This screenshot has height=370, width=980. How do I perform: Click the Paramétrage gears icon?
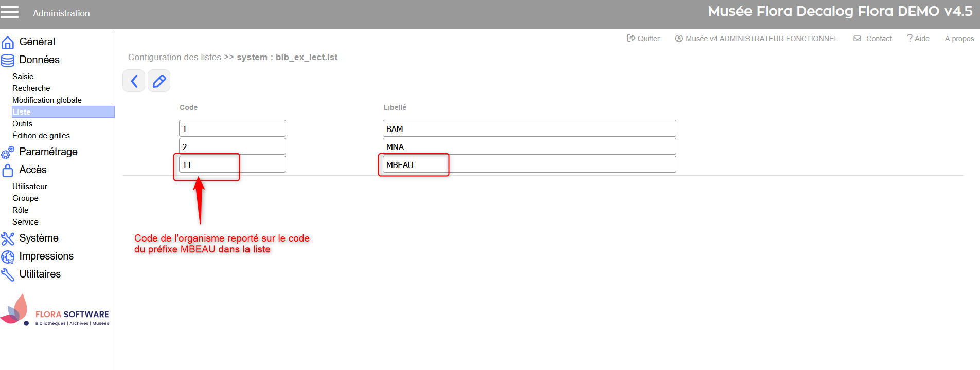pyautogui.click(x=8, y=152)
